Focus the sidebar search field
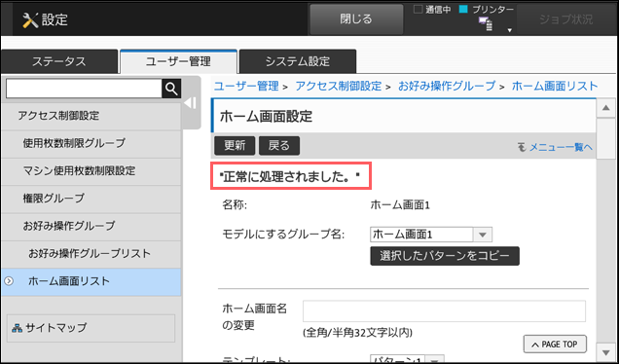This screenshot has height=364, width=619. [x=84, y=89]
